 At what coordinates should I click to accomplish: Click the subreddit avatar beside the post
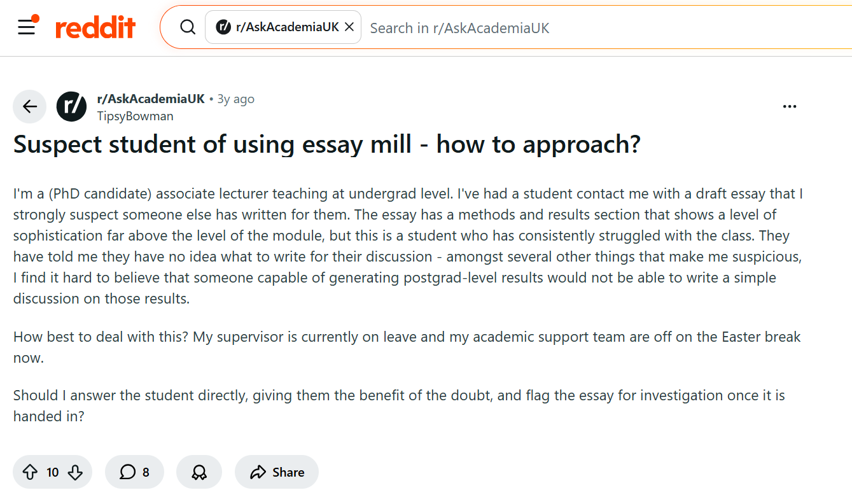[71, 106]
